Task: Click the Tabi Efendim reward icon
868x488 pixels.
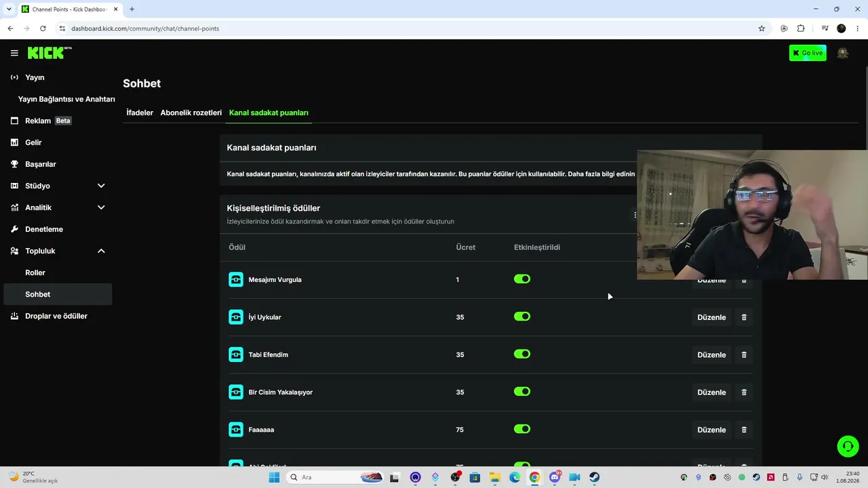Action: (x=236, y=354)
